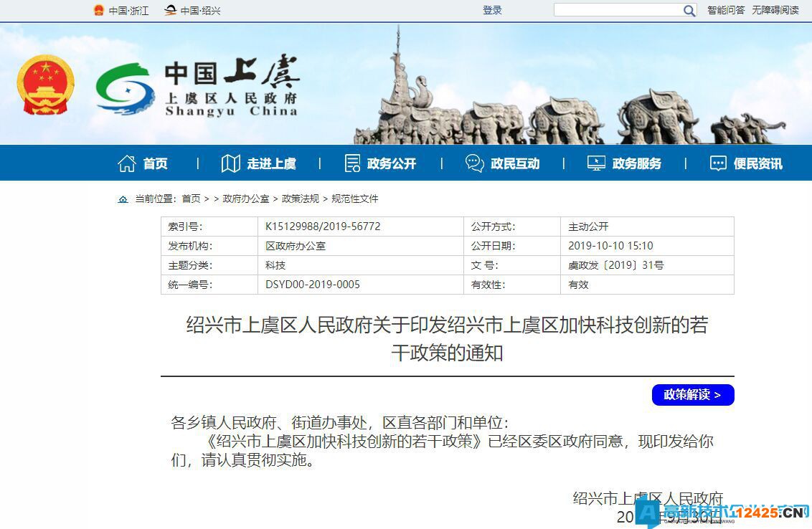This screenshot has height=529, width=812.
Task: Click the 登录 login link
Action: click(492, 10)
